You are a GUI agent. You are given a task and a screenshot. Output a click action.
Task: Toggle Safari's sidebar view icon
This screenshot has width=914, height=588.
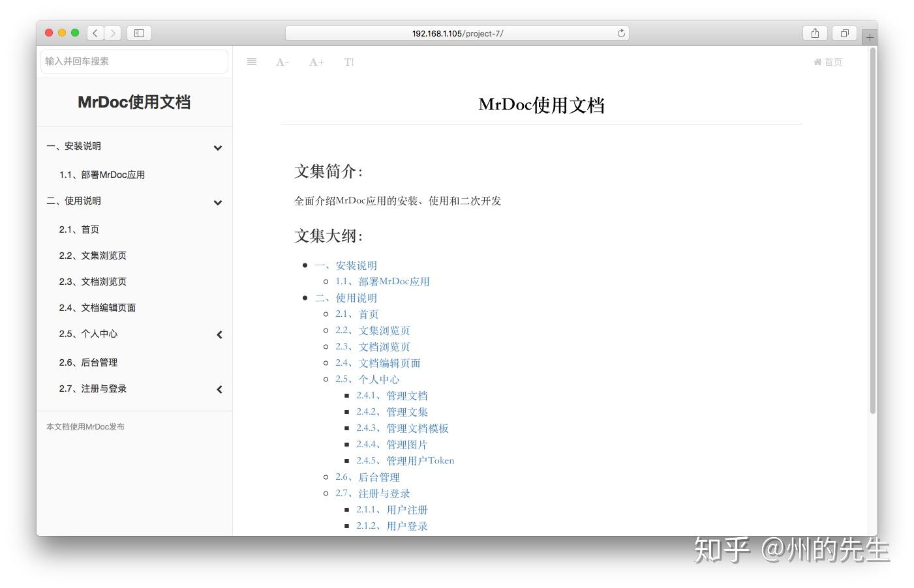tap(139, 33)
